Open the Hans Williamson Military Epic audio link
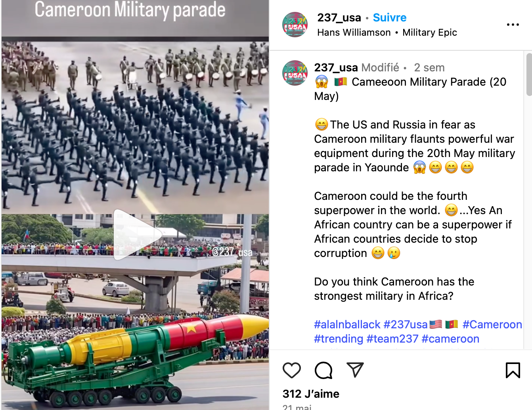 pos(387,33)
